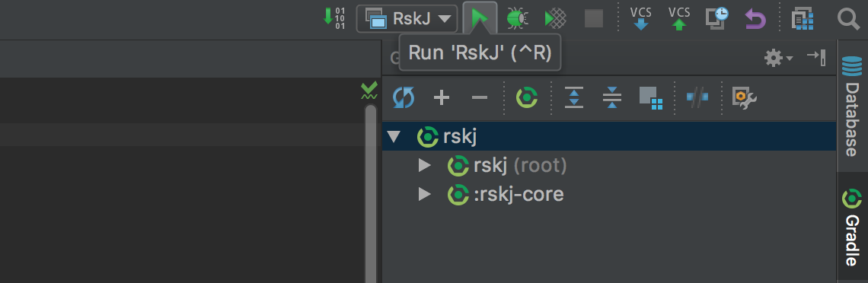Viewport: 868px width, 283px height.
Task: Expand the rskj (root) node
Action: point(425,165)
